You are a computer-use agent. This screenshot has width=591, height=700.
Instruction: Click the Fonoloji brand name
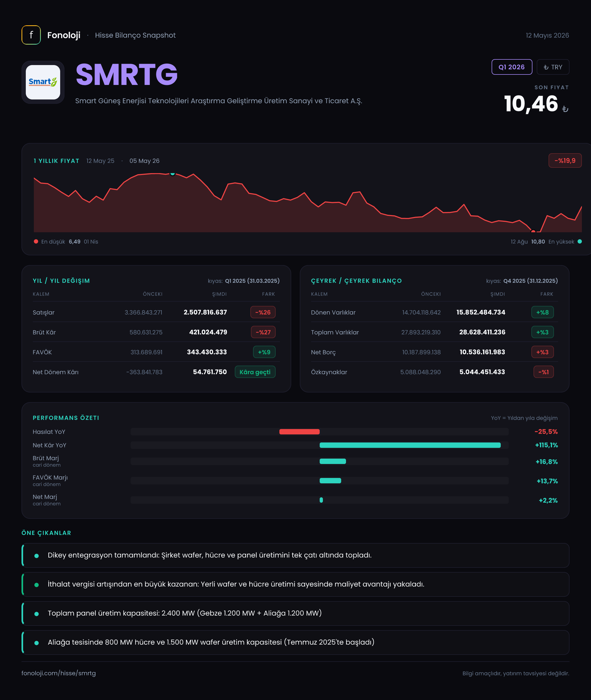click(x=64, y=35)
